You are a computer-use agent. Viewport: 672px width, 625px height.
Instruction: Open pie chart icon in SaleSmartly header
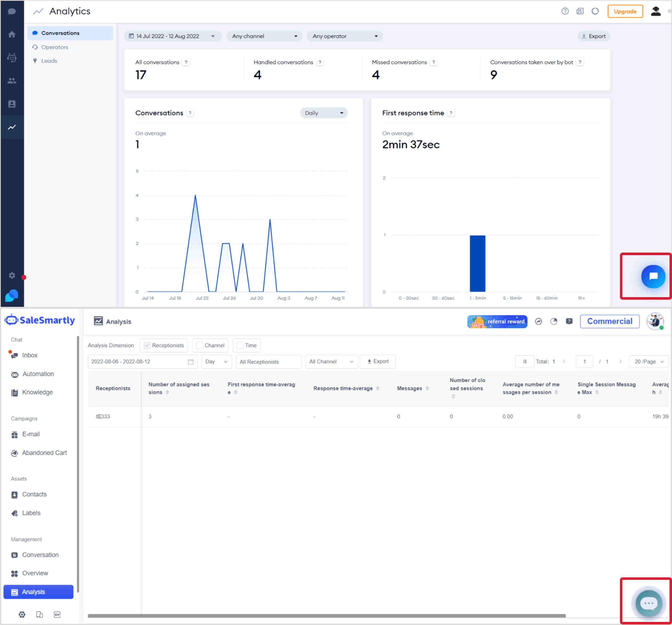[554, 322]
